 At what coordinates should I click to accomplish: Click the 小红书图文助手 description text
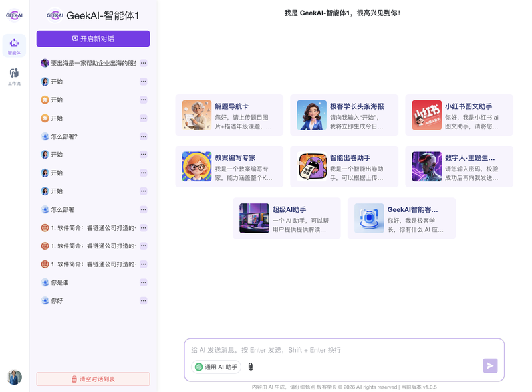[471, 122]
